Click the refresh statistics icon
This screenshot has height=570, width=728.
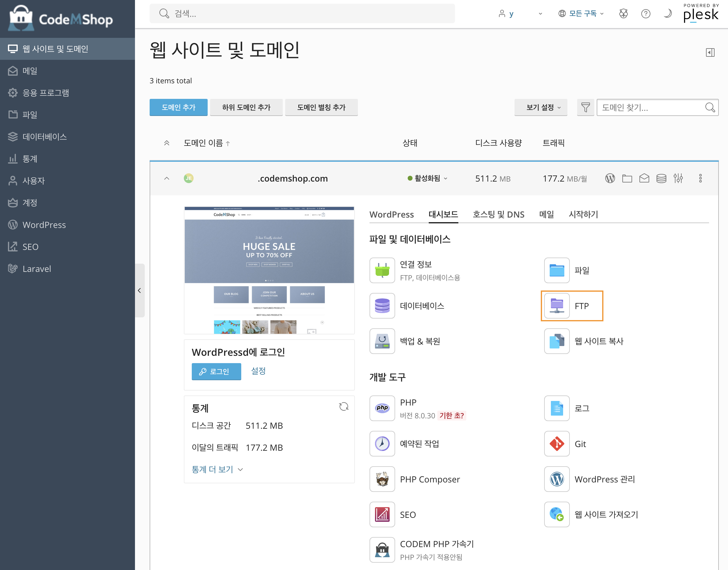[x=344, y=406]
